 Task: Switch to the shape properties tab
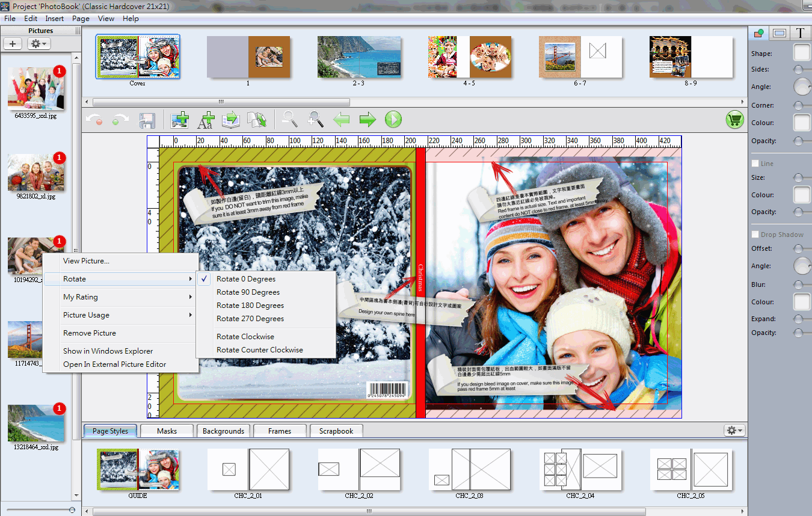pos(759,33)
